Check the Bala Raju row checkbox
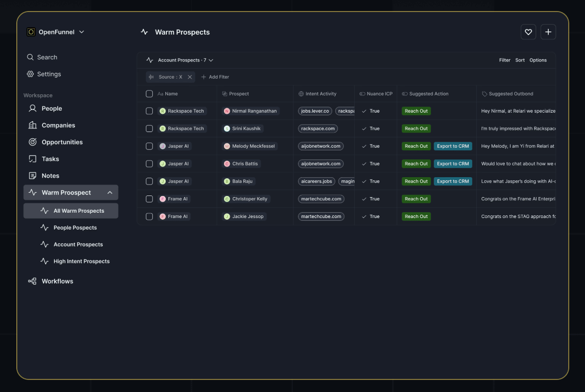The image size is (585, 392). [149, 181]
